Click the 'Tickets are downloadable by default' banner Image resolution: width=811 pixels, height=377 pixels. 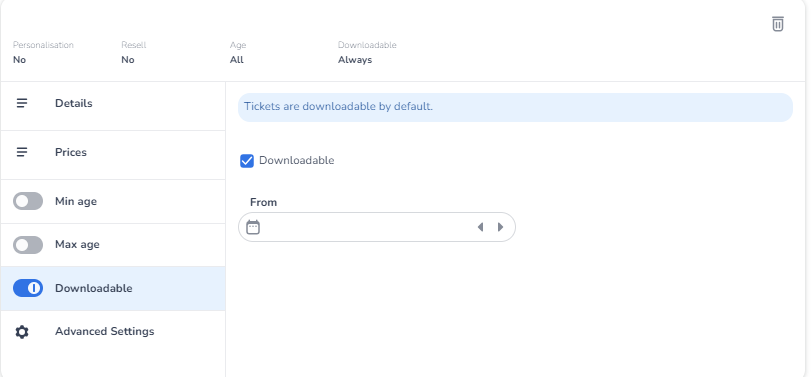(515, 108)
